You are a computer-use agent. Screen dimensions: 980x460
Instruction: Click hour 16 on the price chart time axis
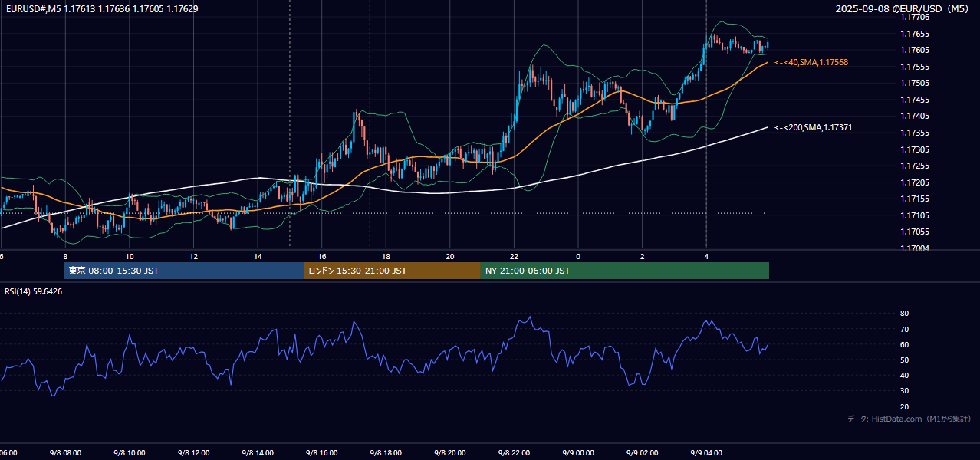point(322,256)
